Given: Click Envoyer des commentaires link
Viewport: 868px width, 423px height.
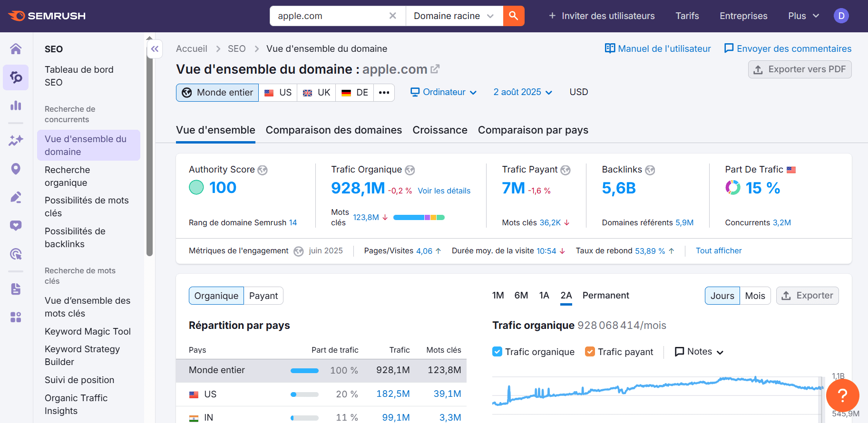Looking at the screenshot, I should [788, 48].
